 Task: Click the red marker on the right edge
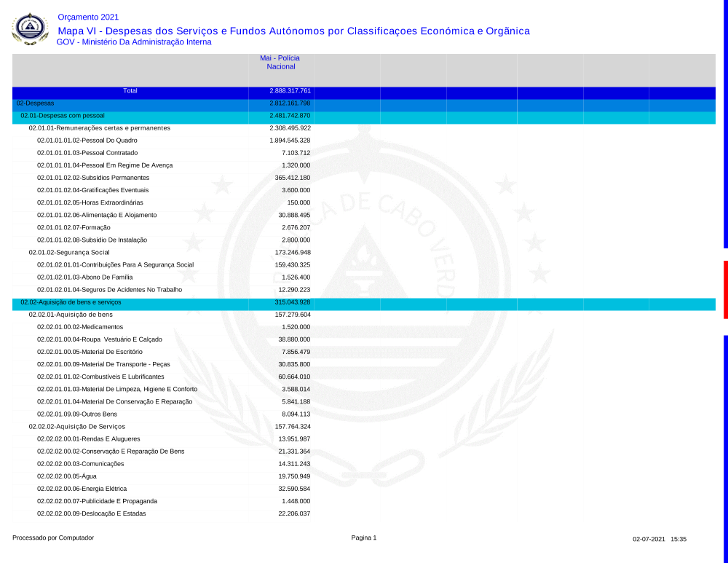click(x=725, y=289)
